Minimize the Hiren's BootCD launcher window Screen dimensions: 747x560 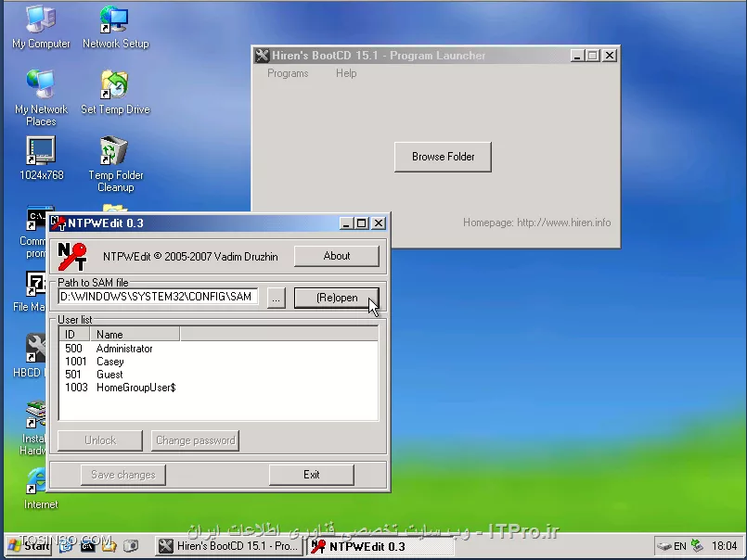pos(577,56)
